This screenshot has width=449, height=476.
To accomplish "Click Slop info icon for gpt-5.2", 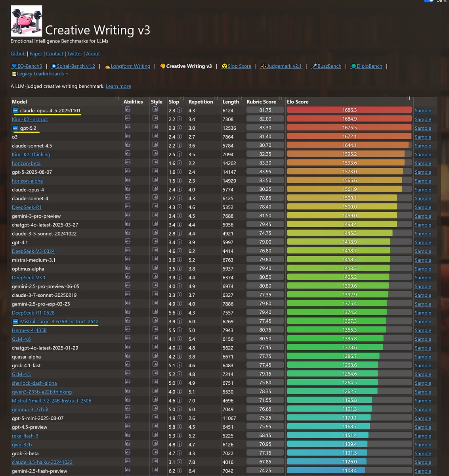I will (x=179, y=128).
